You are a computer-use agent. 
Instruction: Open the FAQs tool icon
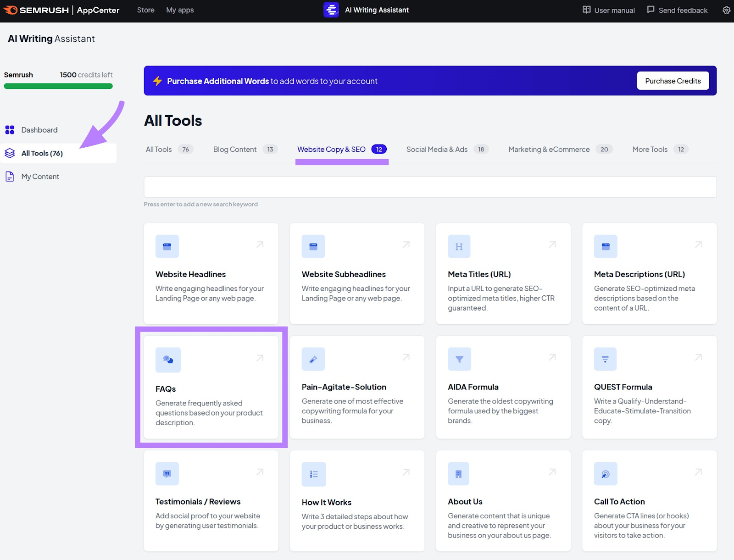(167, 360)
